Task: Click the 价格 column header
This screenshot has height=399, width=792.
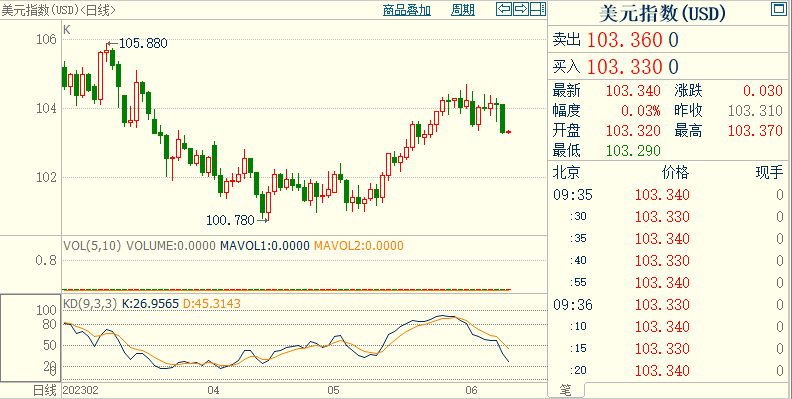Action: point(675,173)
